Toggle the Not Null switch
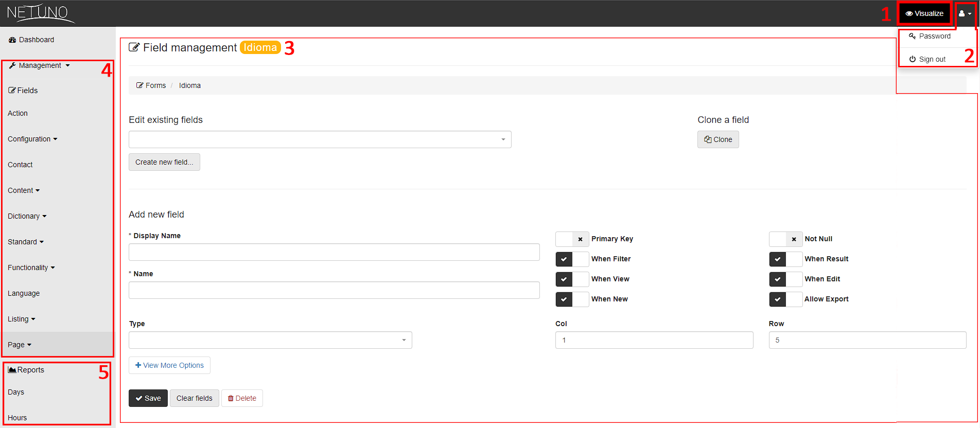This screenshot has height=428, width=980. click(785, 239)
